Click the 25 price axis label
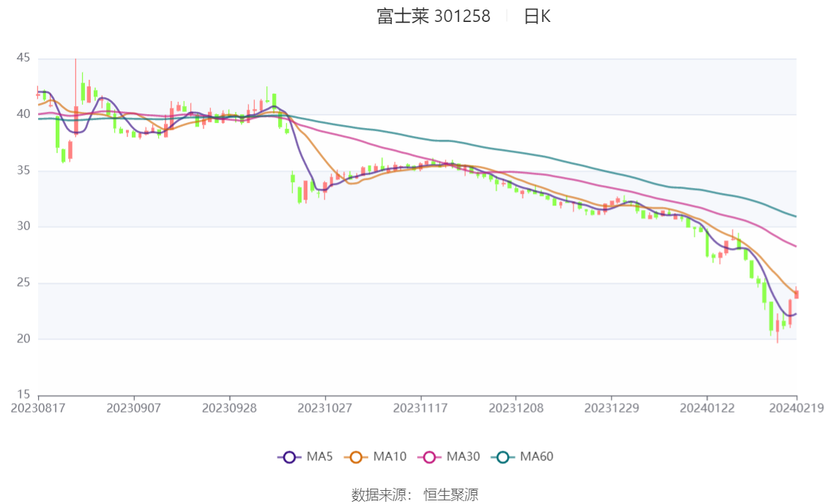830x504 pixels. click(x=23, y=282)
